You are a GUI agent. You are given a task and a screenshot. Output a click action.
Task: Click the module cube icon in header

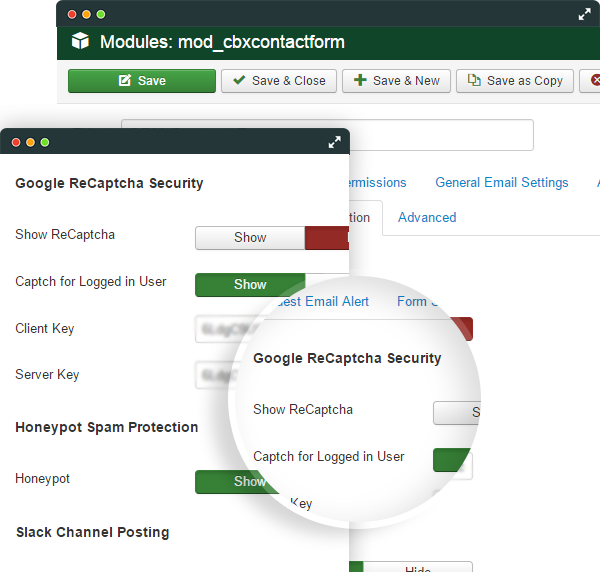pyautogui.click(x=80, y=41)
